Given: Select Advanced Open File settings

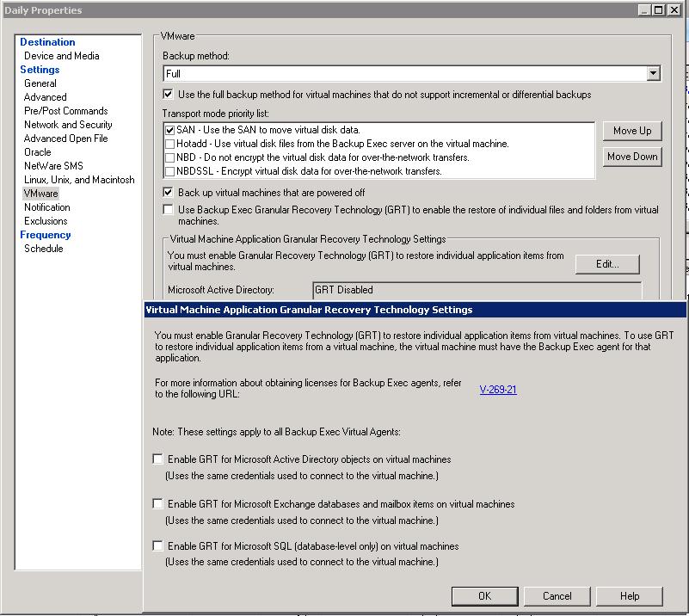Looking at the screenshot, I should pyautogui.click(x=65, y=139).
